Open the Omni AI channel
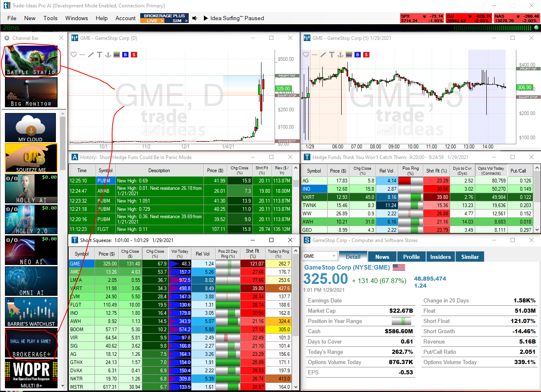Image resolution: width=541 pixels, height=392 pixels. [31, 281]
